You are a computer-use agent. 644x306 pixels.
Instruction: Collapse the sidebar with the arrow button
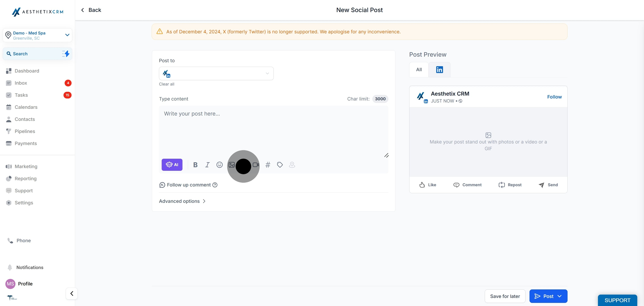72,293
